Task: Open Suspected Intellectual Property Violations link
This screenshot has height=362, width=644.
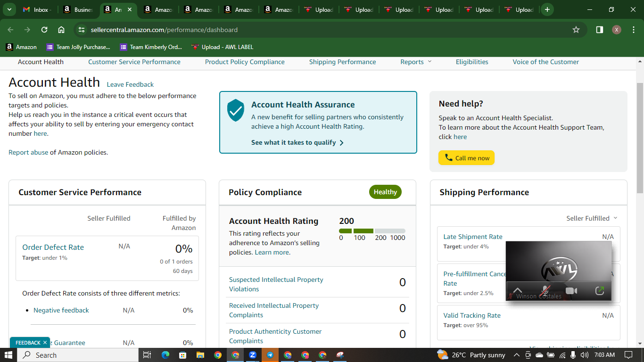Action: pos(276,284)
